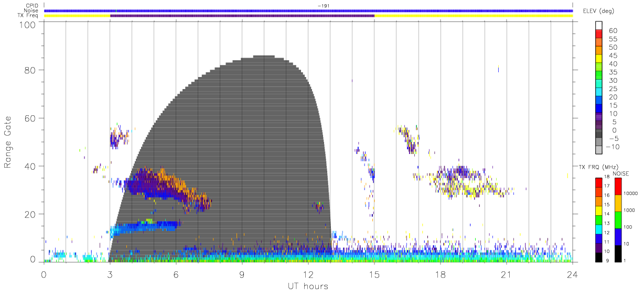
Task: Click the 18 tick label on UT axis
Action: click(x=441, y=274)
